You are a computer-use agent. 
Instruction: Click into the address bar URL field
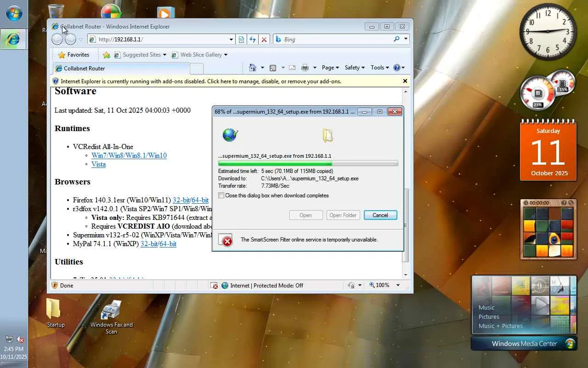[162, 40]
